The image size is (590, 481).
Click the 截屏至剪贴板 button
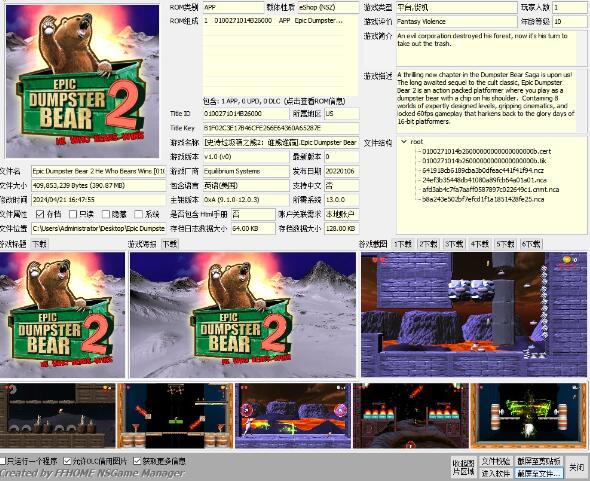(539, 461)
